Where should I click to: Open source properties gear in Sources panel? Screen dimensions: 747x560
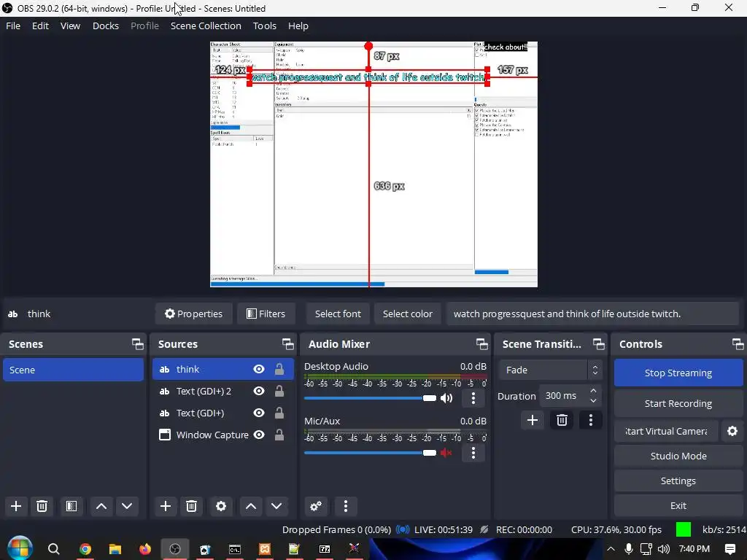(x=221, y=506)
